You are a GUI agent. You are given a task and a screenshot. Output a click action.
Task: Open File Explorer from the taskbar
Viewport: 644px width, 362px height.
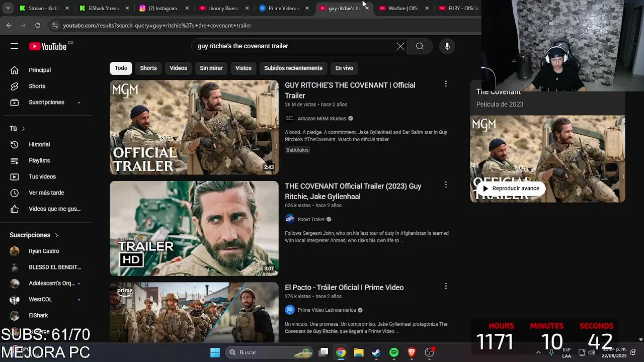click(x=358, y=352)
